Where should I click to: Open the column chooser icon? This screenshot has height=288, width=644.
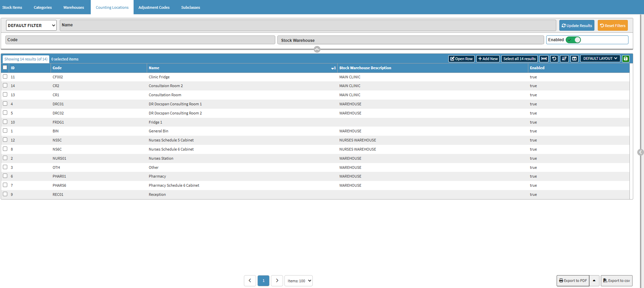coord(574,59)
